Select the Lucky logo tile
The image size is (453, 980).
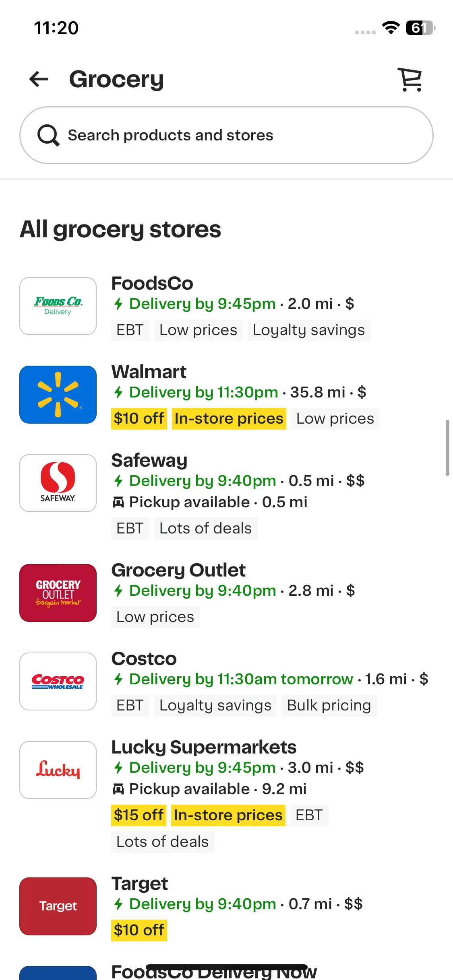[x=58, y=770]
